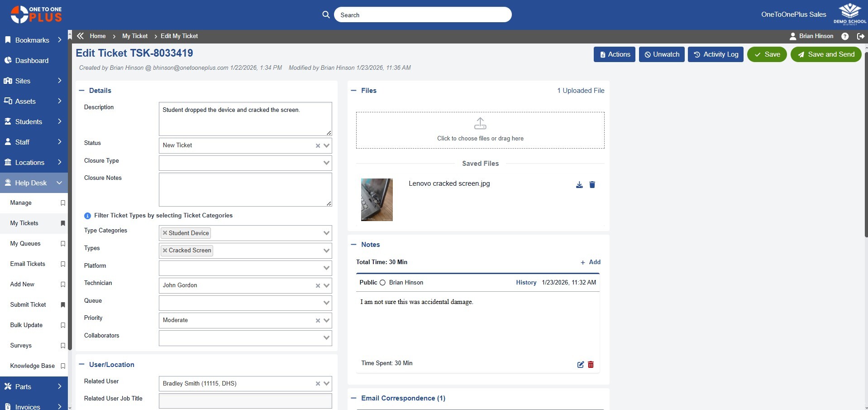Click the logout icon in the header
This screenshot has width=868, height=410.
pos(861,36)
